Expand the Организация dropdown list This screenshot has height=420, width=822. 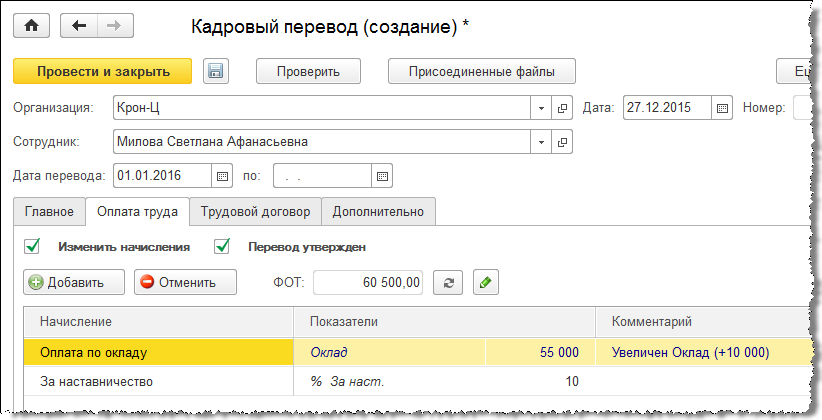541,108
